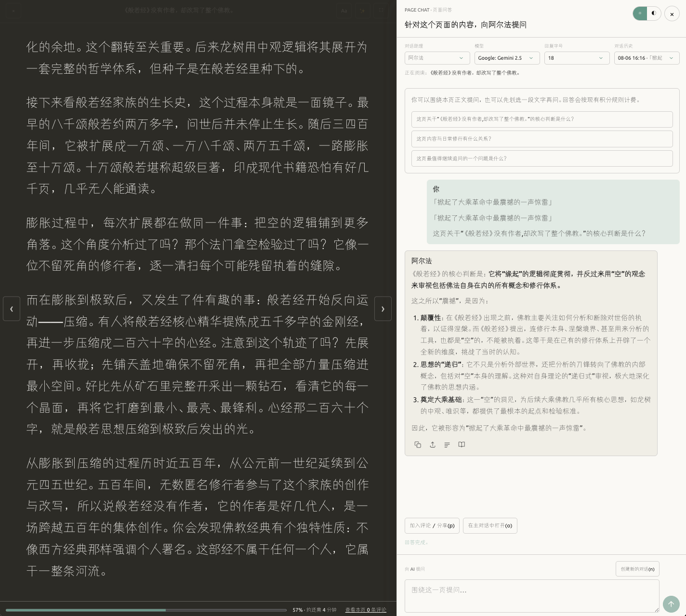Click the 颠覆性 list item in the answer
The image size is (686, 616).
point(535,335)
